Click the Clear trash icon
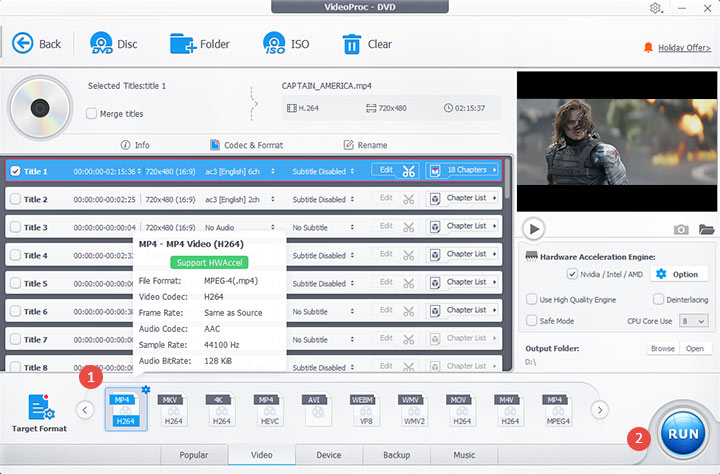Viewport: 720px width, 474px height. point(352,43)
